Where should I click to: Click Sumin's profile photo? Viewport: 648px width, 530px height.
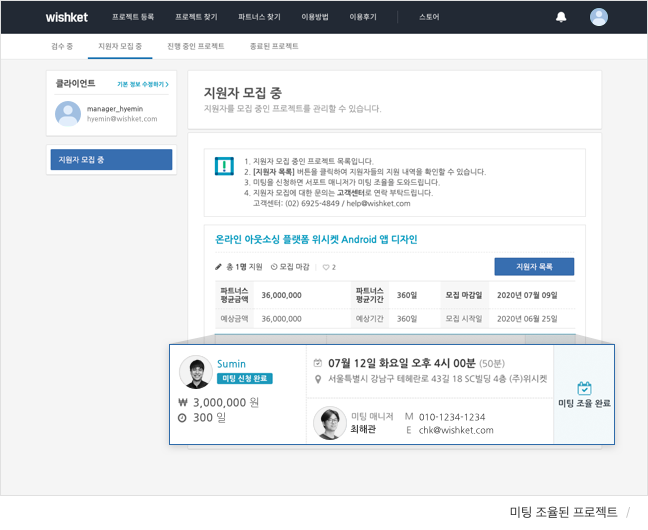click(194, 372)
